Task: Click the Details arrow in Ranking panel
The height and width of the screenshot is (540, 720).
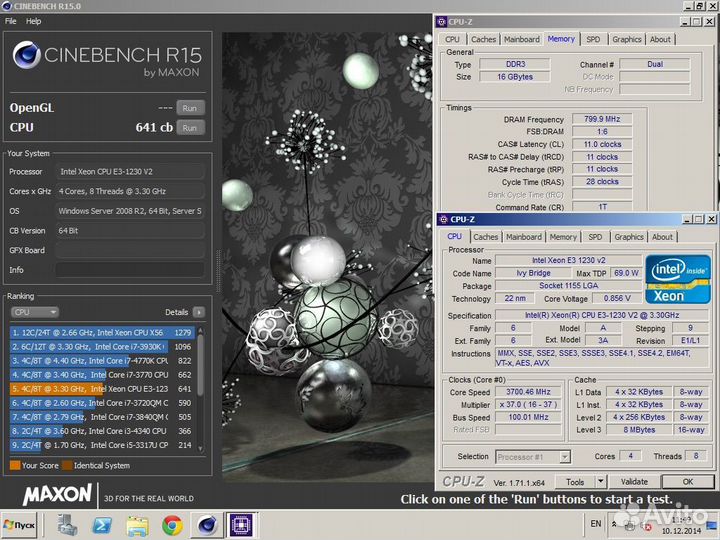Action: 198,312
